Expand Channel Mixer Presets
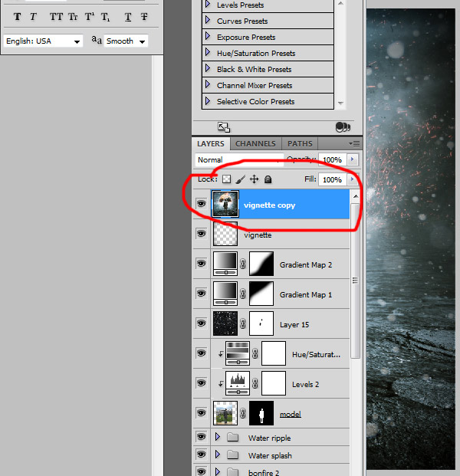 pos(208,84)
